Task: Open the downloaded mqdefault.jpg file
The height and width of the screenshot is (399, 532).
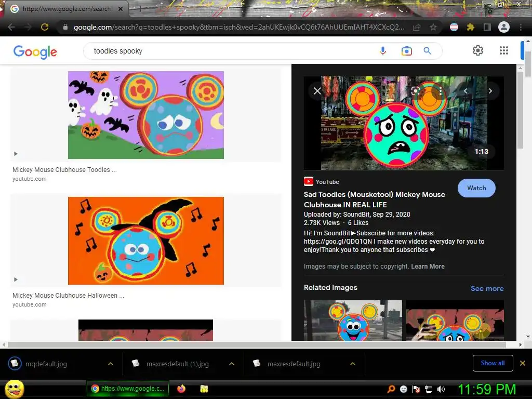Action: 46,364
